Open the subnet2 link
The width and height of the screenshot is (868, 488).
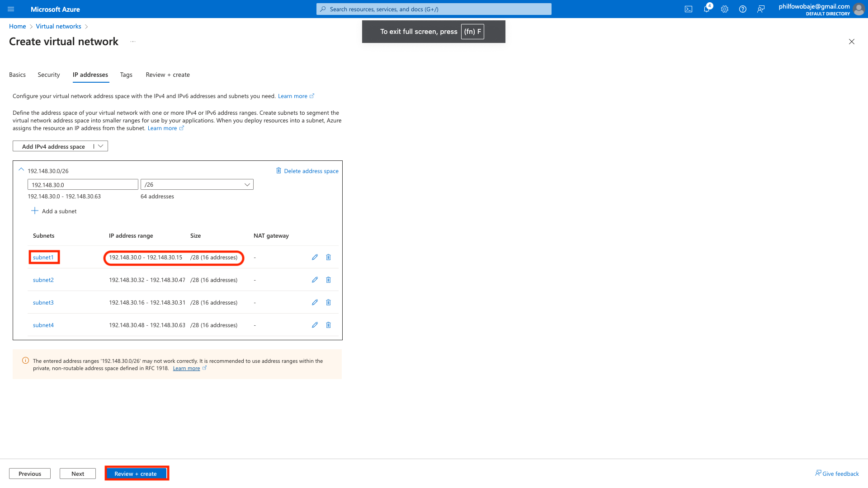point(43,280)
